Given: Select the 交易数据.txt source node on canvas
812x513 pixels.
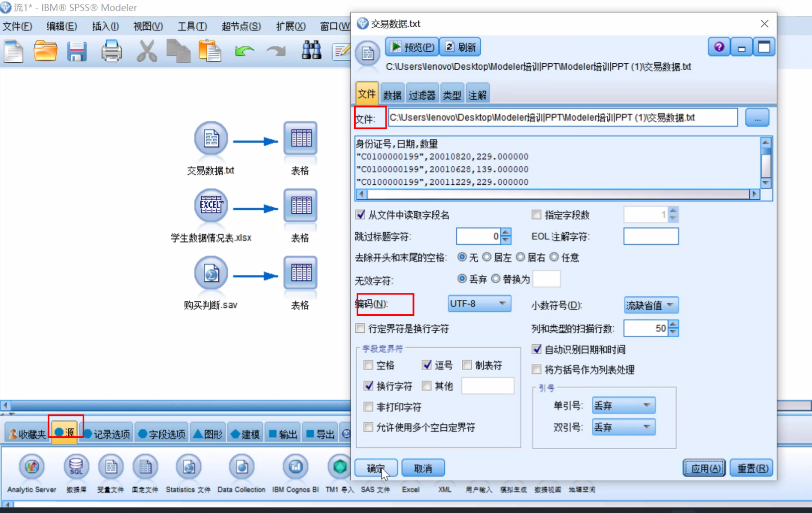Looking at the screenshot, I should 211,138.
